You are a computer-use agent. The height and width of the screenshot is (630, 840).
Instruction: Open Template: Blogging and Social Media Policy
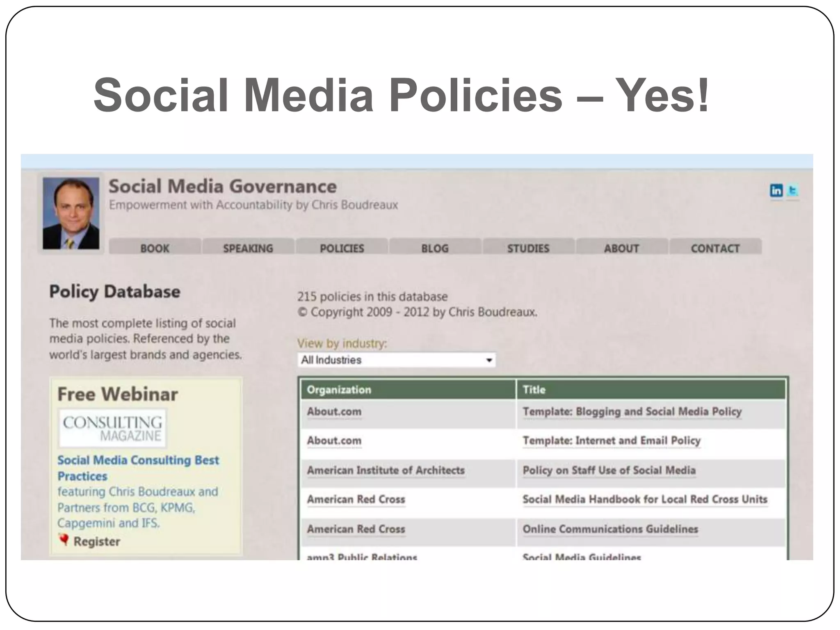[x=632, y=412]
